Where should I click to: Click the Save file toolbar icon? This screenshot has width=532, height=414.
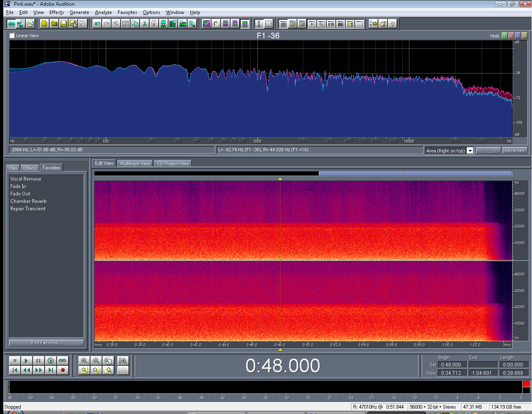tap(63, 24)
